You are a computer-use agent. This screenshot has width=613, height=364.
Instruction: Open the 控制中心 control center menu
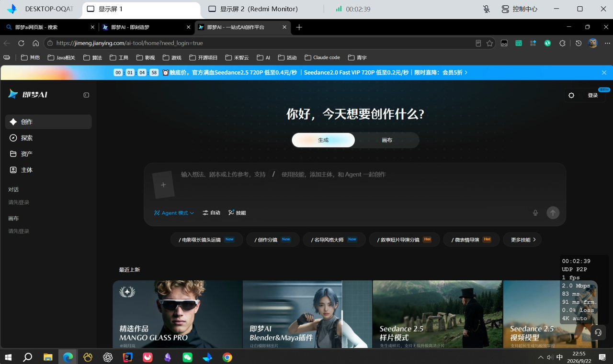tap(520, 9)
